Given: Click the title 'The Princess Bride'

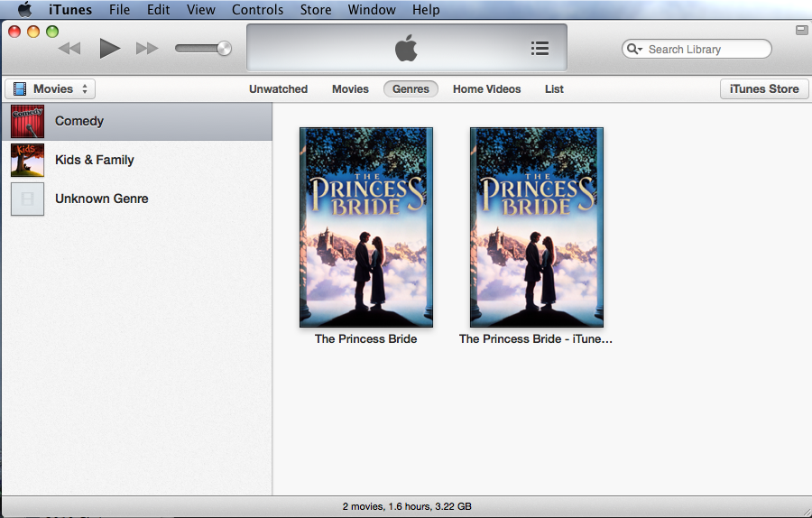Looking at the screenshot, I should point(365,338).
